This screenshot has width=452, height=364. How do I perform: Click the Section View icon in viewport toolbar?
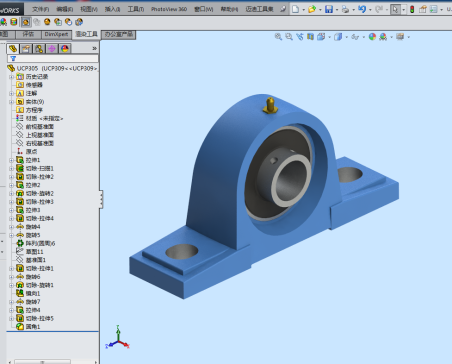pos(310,37)
